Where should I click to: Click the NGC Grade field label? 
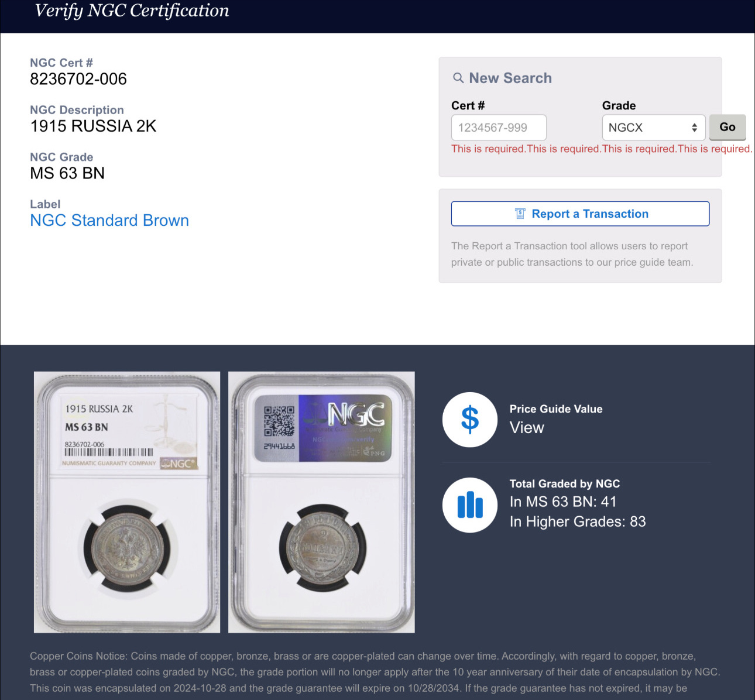tap(61, 157)
